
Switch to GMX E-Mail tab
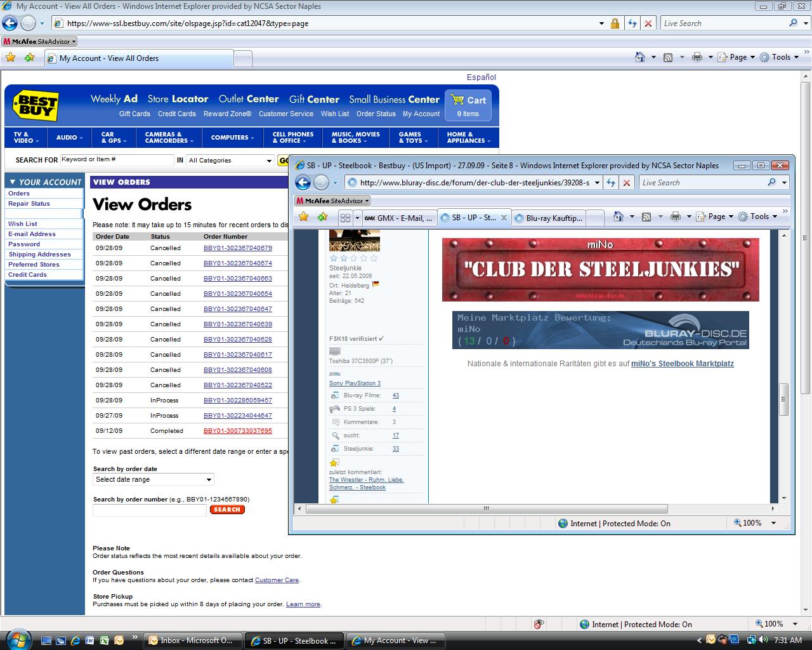399,218
